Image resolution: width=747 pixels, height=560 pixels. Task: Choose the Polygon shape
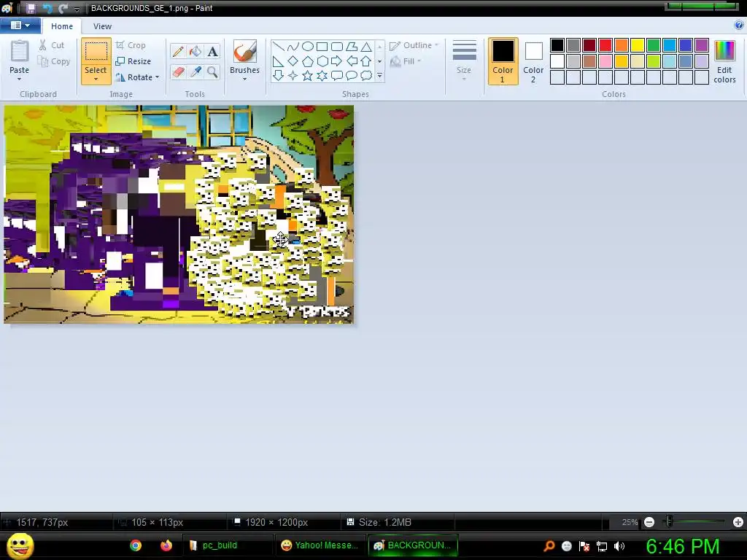(x=352, y=47)
